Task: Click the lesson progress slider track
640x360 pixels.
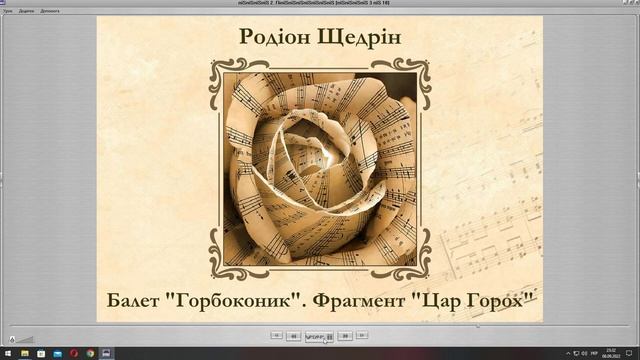Action: point(320,326)
